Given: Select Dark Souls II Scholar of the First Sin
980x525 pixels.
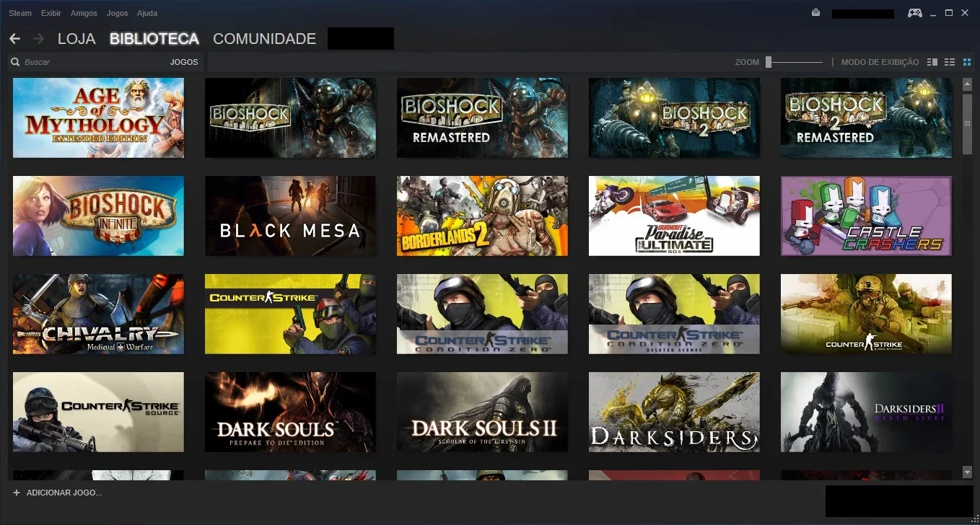Looking at the screenshot, I should pyautogui.click(x=482, y=412).
